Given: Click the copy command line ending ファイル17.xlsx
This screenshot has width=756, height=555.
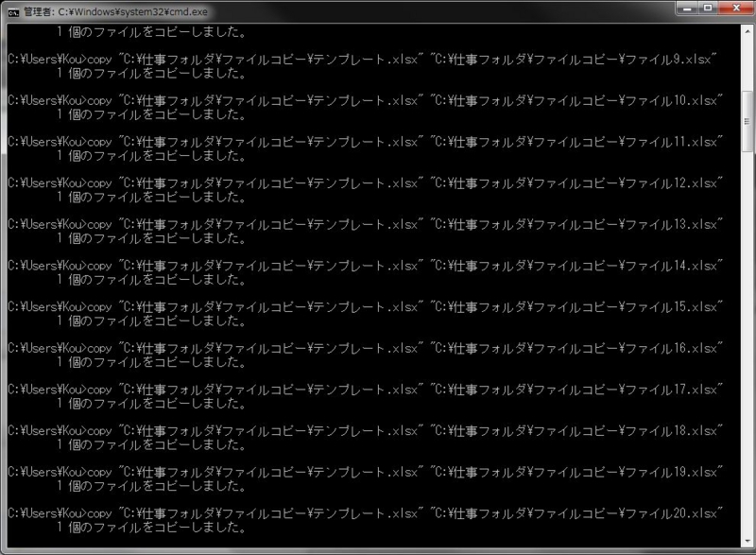Looking at the screenshot, I should click(365, 390).
